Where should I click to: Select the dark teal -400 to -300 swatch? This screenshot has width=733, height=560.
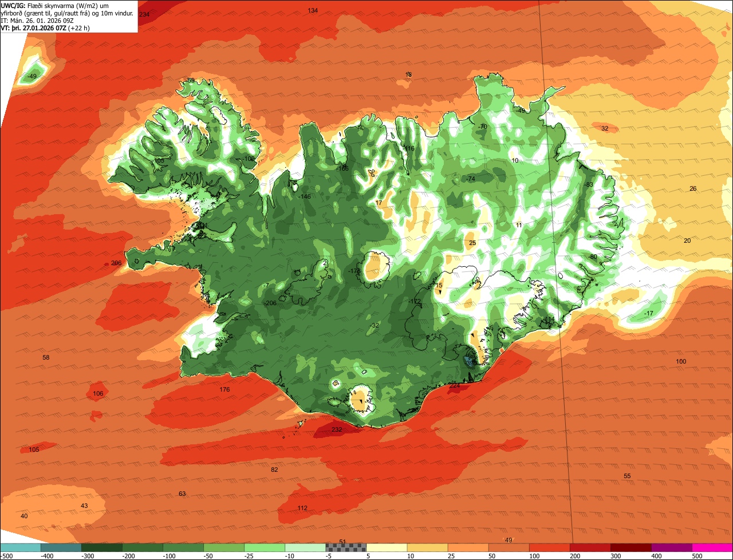pyautogui.click(x=61, y=547)
